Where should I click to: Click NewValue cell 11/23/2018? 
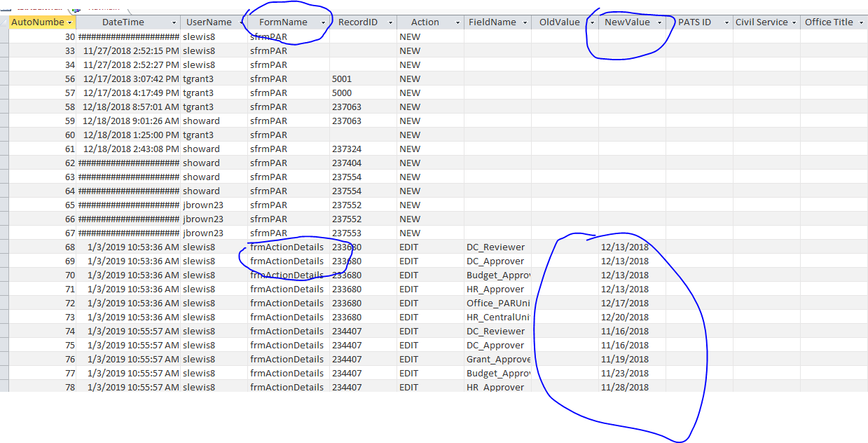tap(632, 373)
